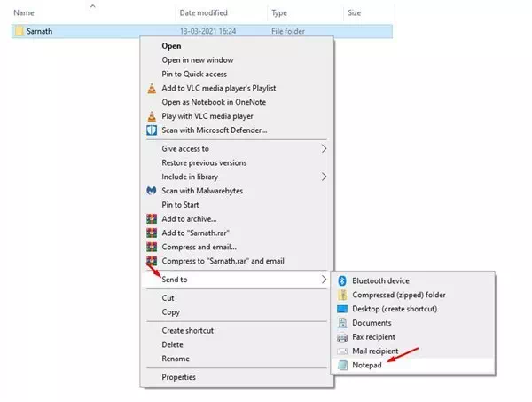This screenshot has width=532, height=402.
Task: Expand the Include in library submenu arrow
Action: click(324, 177)
